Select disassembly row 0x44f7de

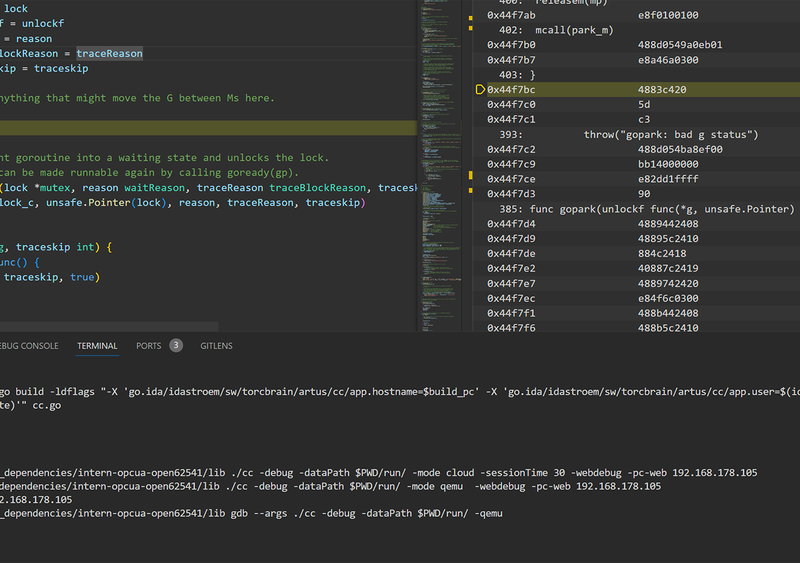point(636,253)
